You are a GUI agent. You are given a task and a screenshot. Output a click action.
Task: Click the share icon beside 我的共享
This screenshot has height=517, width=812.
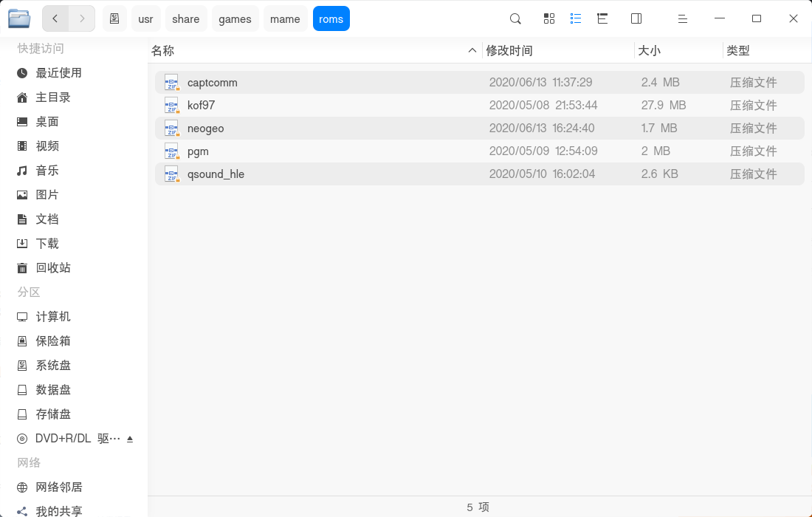tap(21, 511)
